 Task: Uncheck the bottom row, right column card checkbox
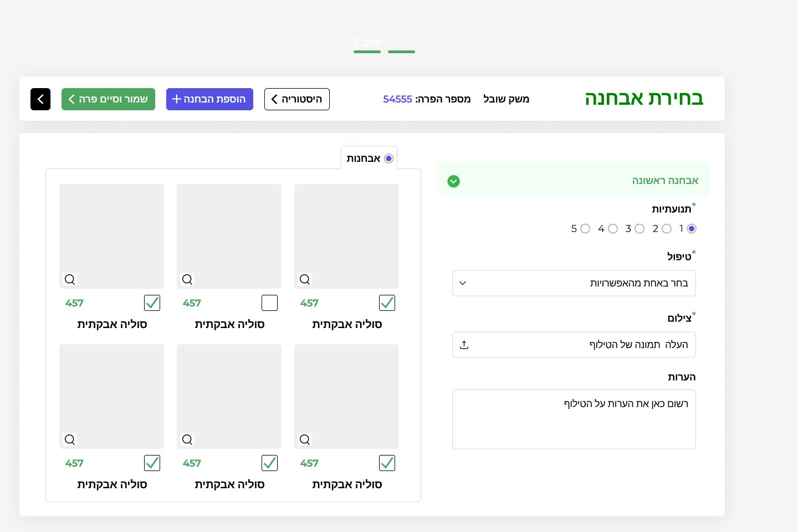click(387, 463)
